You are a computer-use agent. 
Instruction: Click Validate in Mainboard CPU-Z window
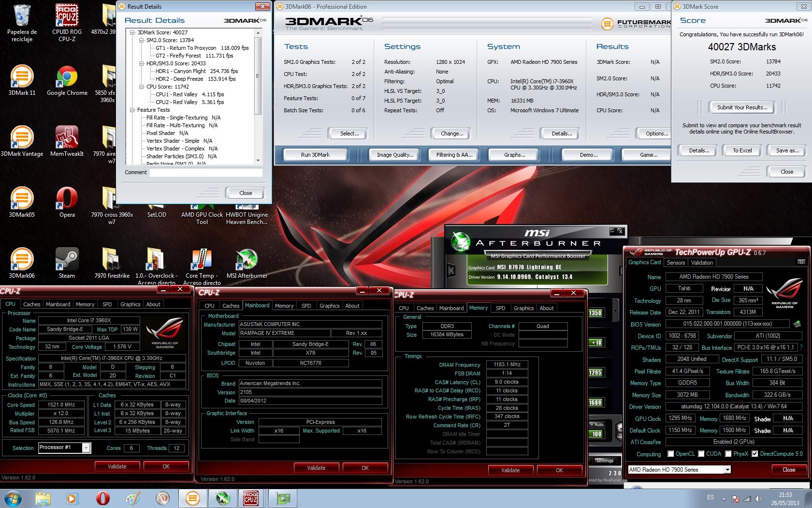(x=316, y=468)
